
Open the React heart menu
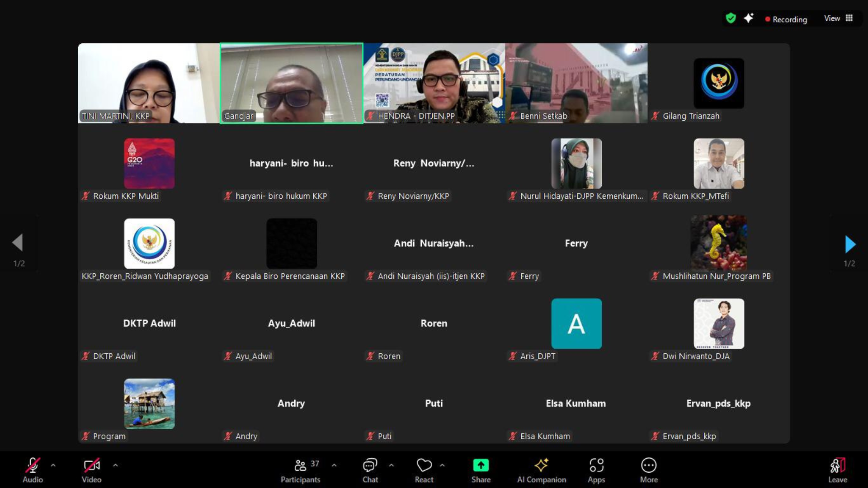coord(424,470)
